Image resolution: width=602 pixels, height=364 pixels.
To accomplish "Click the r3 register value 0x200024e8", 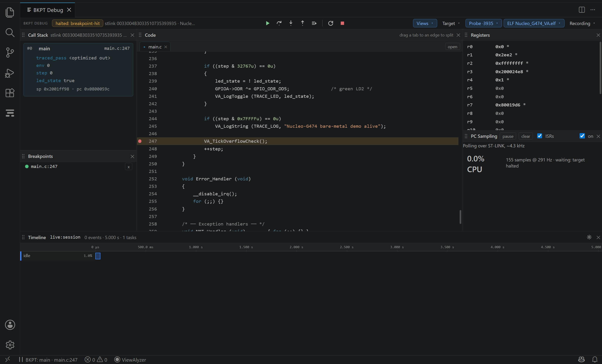I will tap(509, 72).
